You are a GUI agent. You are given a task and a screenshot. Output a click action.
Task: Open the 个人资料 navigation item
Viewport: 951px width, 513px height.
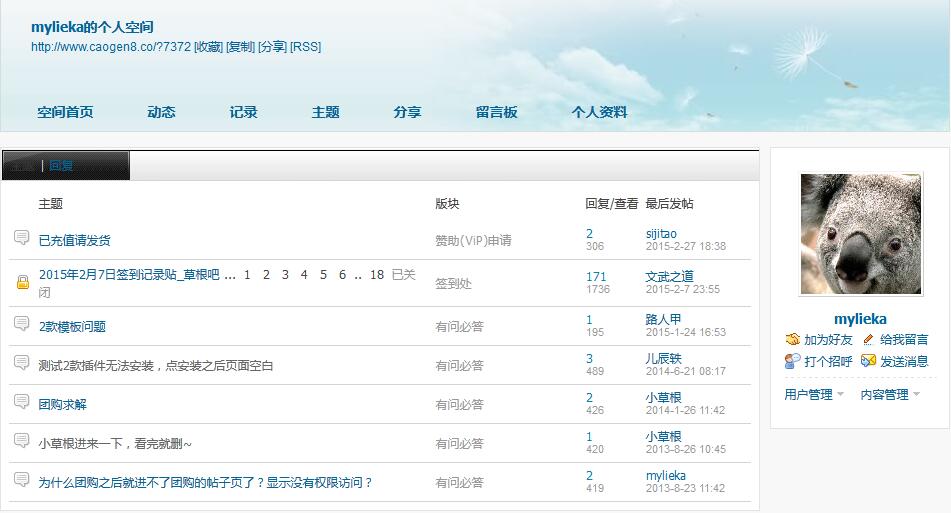point(599,112)
